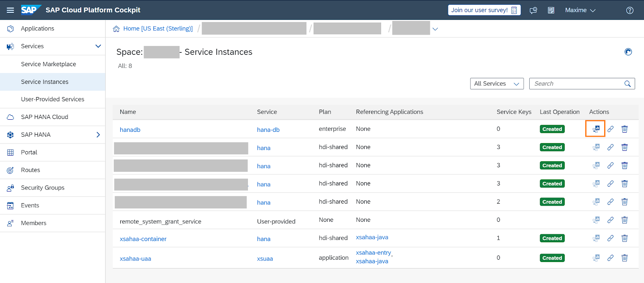Open dashboard for xsahaa-uaa instance
The image size is (644, 283).
pyautogui.click(x=596, y=258)
